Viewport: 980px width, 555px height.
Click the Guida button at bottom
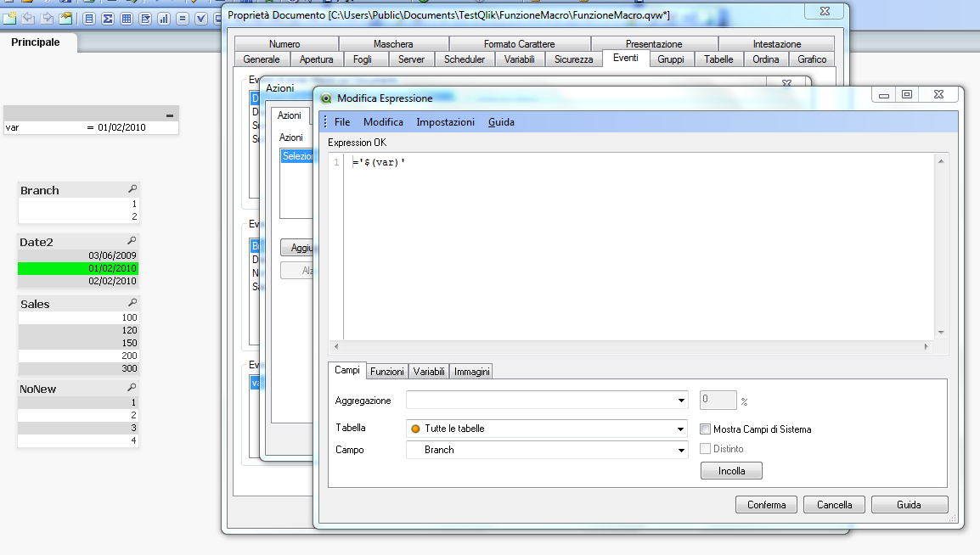point(910,504)
